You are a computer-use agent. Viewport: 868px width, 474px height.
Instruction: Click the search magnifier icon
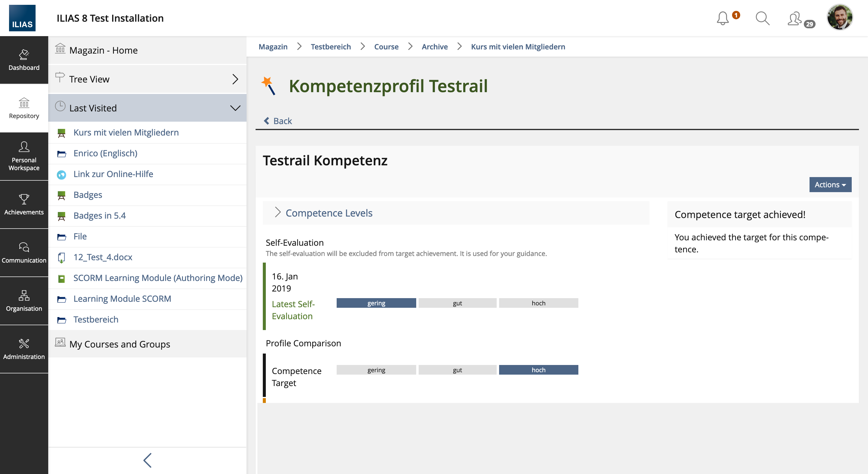pyautogui.click(x=762, y=18)
